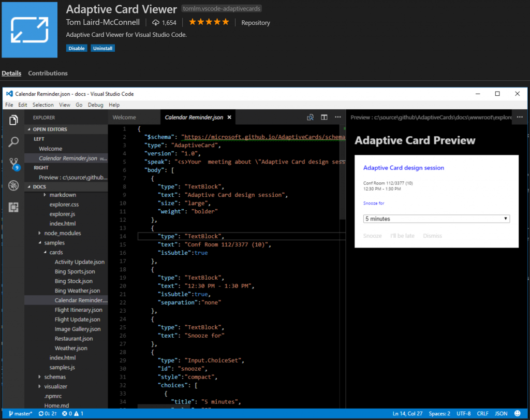Select the Preview entry under RIGHT group
Image resolution: width=530 pixels, height=420 pixels.
coord(73,178)
